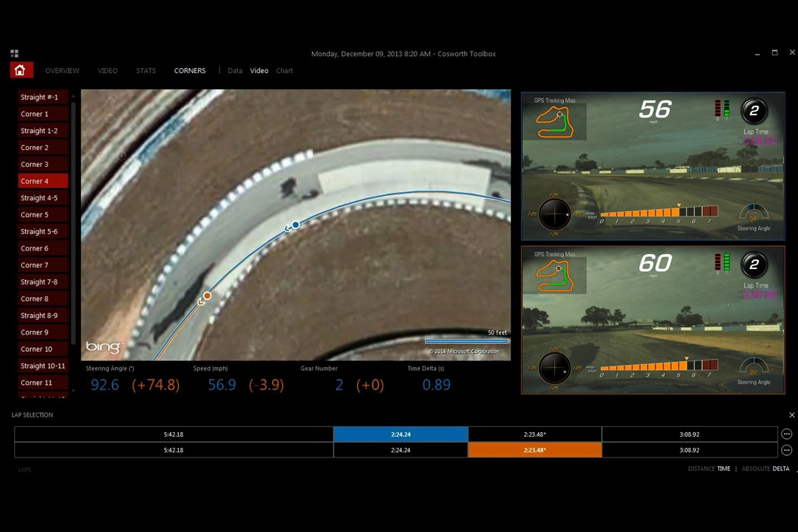This screenshot has height=532, width=798.
Task: Select Corner 3 segment
Action: point(44,164)
